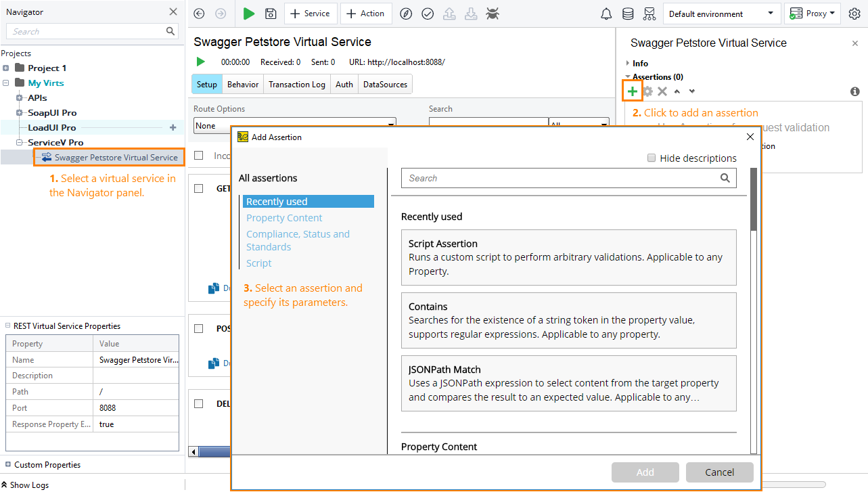Viewport: 868px width, 492px height.
Task: Click Cancel in Add Assertion dialog
Action: tap(720, 472)
